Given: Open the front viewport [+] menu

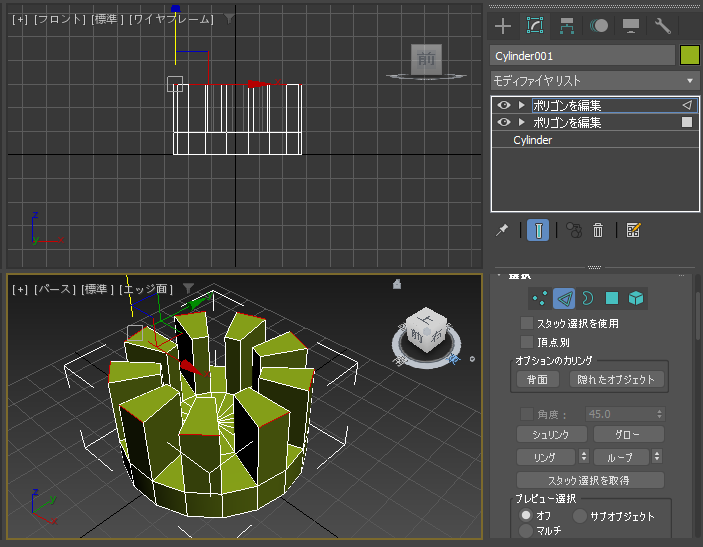Looking at the screenshot, I should click(x=20, y=19).
